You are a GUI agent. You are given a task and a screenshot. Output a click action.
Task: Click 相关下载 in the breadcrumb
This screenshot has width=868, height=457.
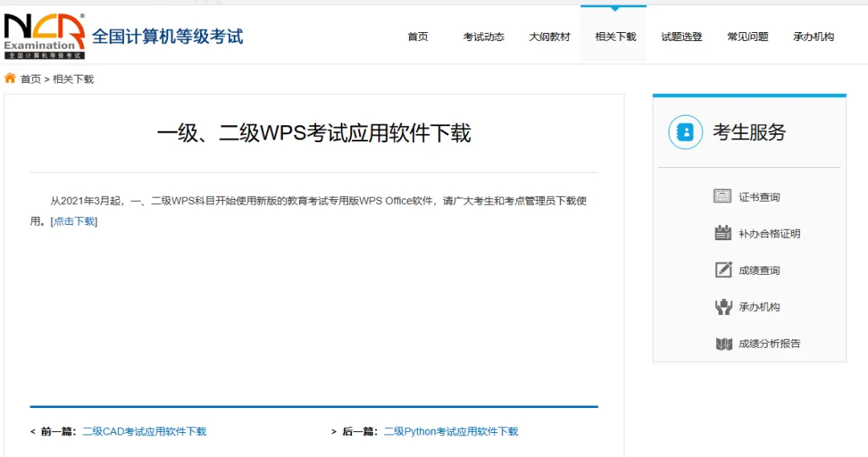click(x=73, y=80)
